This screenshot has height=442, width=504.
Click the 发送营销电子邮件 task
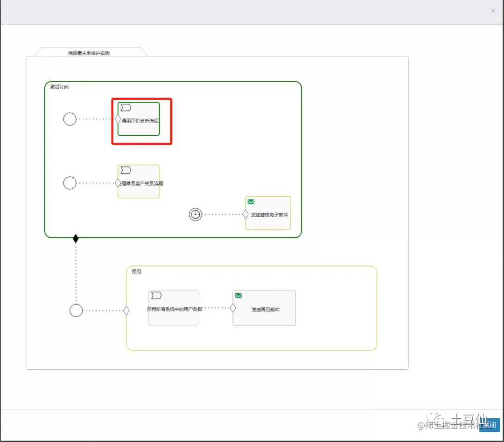click(268, 213)
